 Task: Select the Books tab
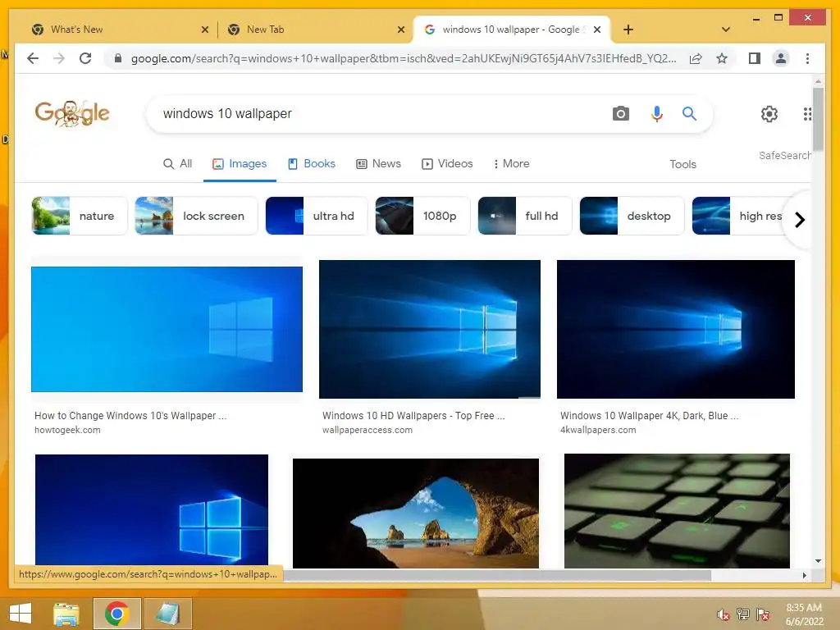tap(311, 163)
